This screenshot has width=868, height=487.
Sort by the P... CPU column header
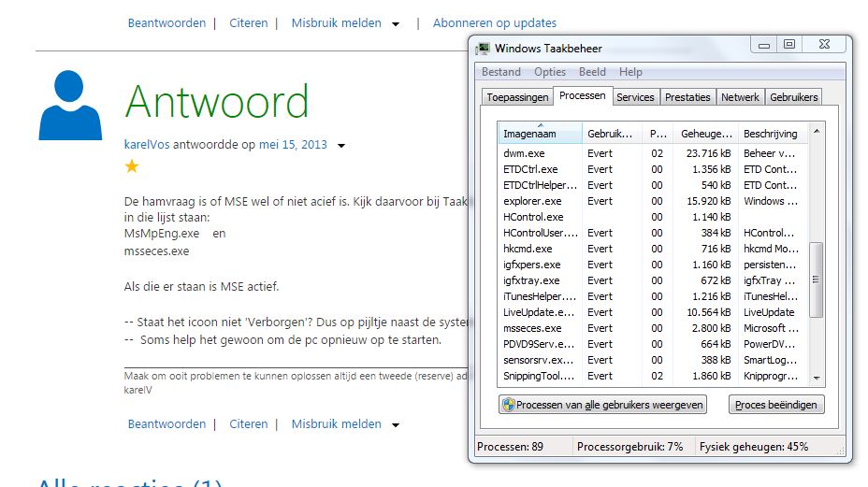pyautogui.click(x=658, y=134)
